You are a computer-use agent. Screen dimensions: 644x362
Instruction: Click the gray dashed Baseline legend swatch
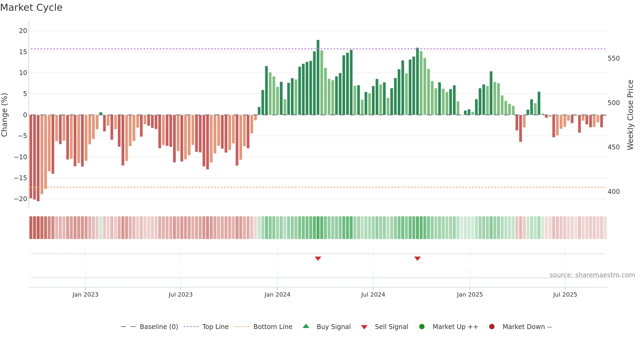coord(128,327)
